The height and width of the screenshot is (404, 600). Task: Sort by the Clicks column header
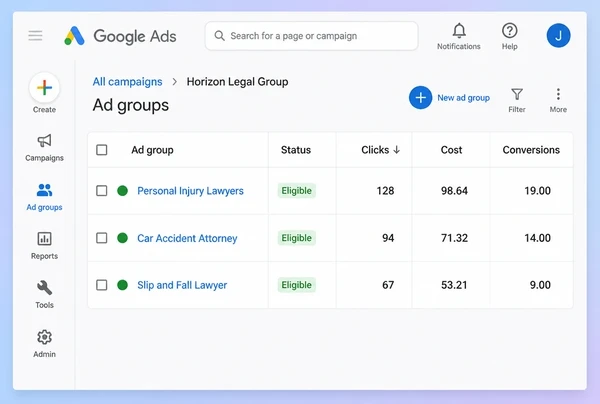pyautogui.click(x=375, y=150)
